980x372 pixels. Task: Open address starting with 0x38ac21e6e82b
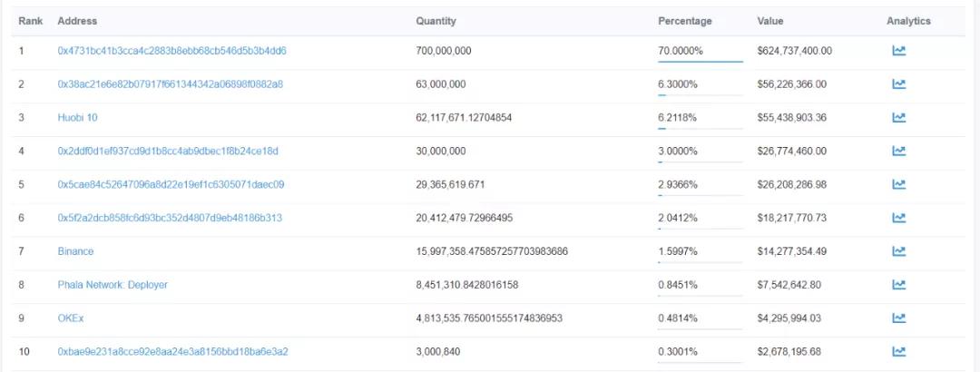pyautogui.click(x=170, y=84)
